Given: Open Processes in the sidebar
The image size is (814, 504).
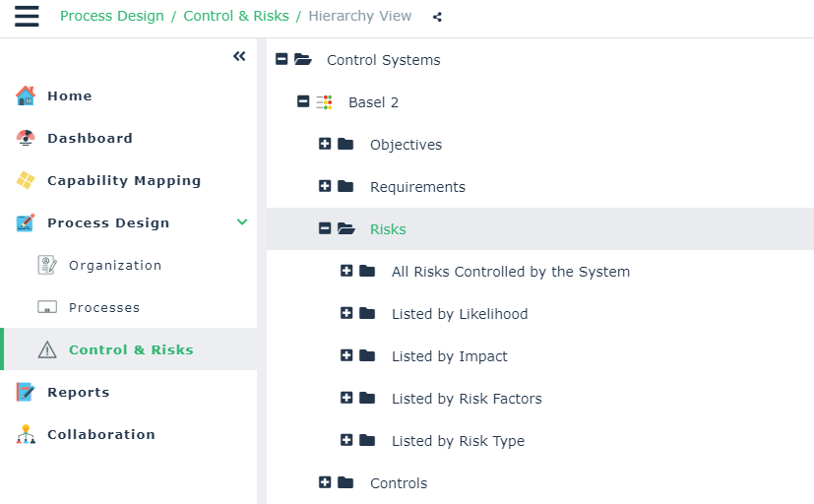Looking at the screenshot, I should [x=103, y=308].
